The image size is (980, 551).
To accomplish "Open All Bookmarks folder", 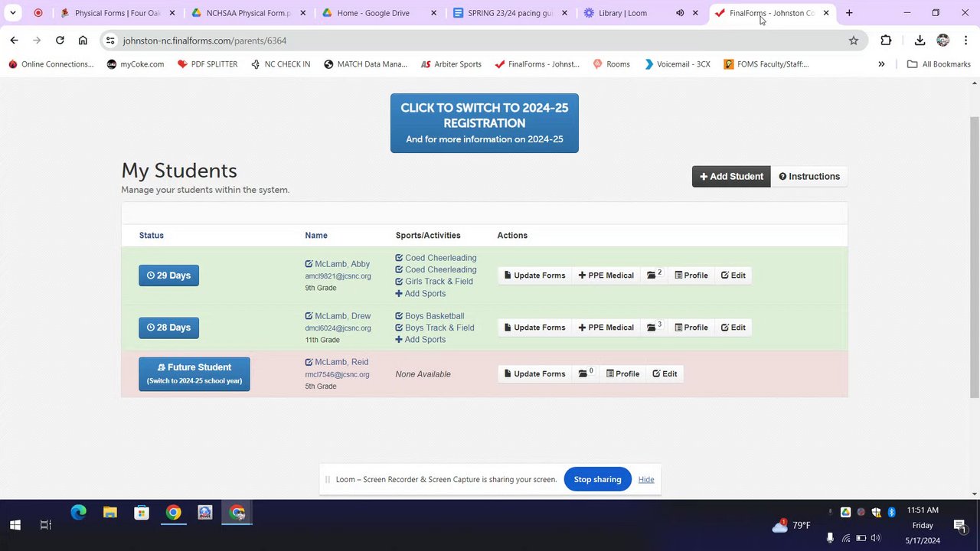I will click(939, 64).
